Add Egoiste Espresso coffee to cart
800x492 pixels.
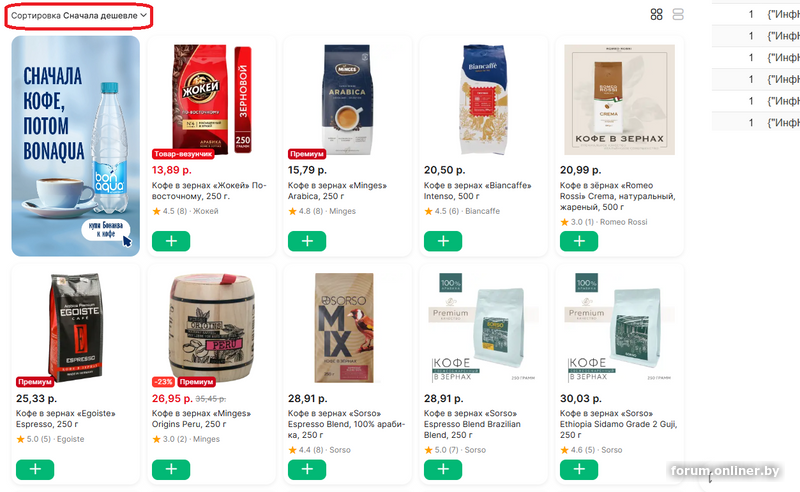pos(35,470)
